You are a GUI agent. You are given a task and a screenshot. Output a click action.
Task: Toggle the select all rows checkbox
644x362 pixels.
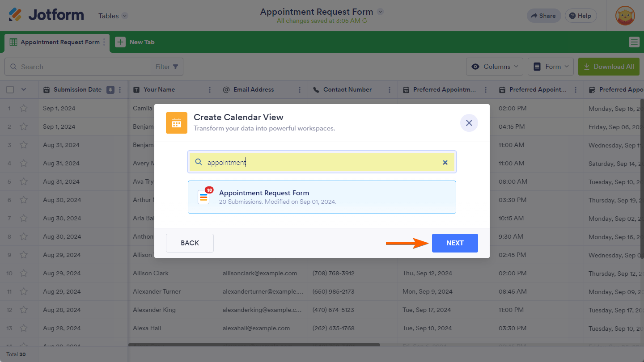10,90
